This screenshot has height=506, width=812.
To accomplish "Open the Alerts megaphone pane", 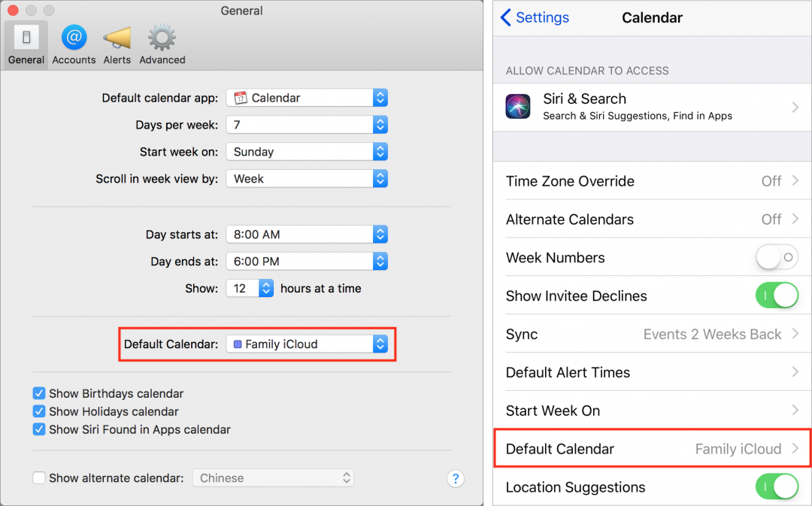I will point(117,45).
